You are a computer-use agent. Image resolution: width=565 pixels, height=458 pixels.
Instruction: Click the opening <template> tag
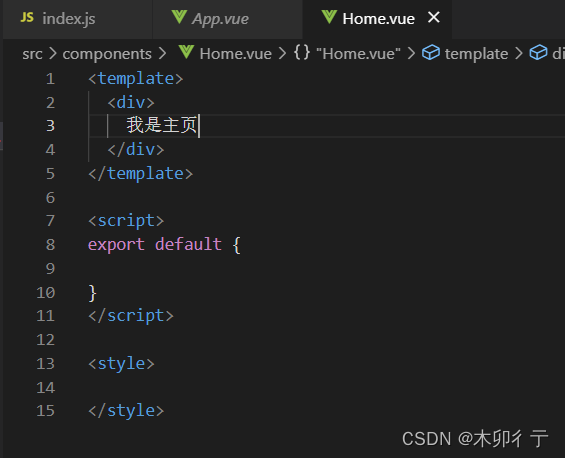pos(136,79)
